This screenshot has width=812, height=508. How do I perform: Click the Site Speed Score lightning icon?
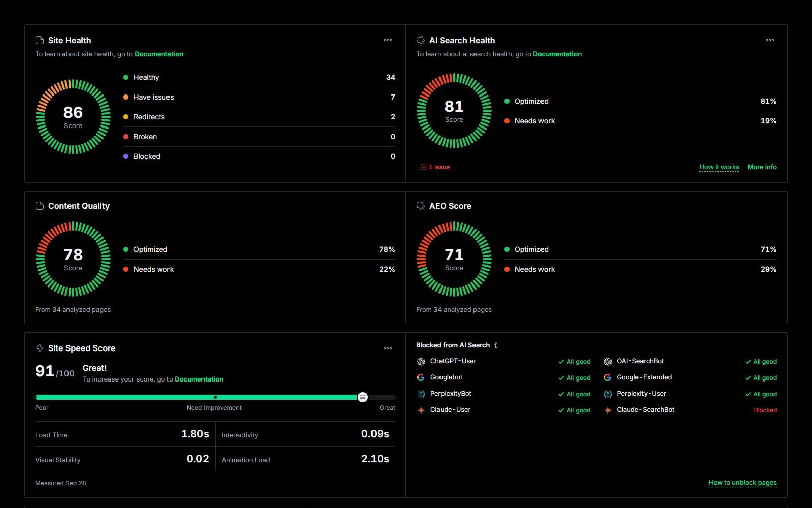tap(39, 348)
